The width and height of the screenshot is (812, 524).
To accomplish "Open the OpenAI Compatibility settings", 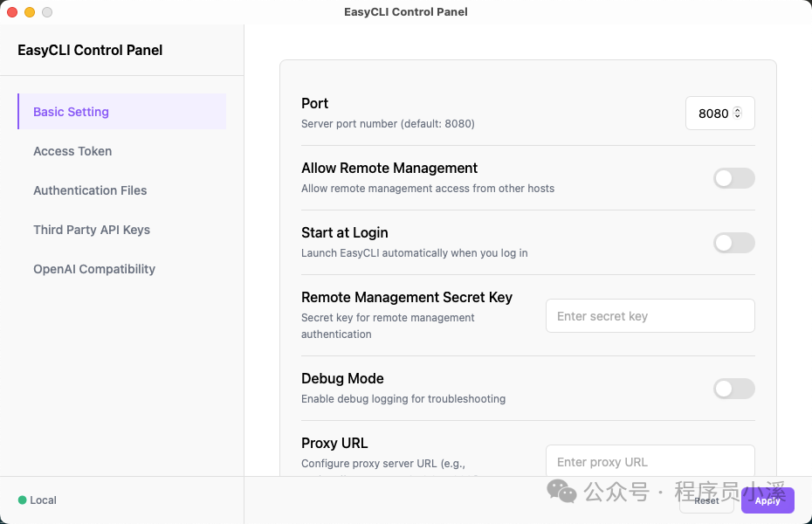I will click(94, 269).
